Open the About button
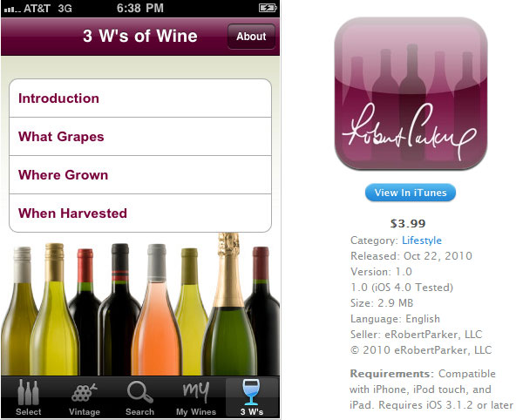Image resolution: width=523 pixels, height=420 pixels. [251, 37]
